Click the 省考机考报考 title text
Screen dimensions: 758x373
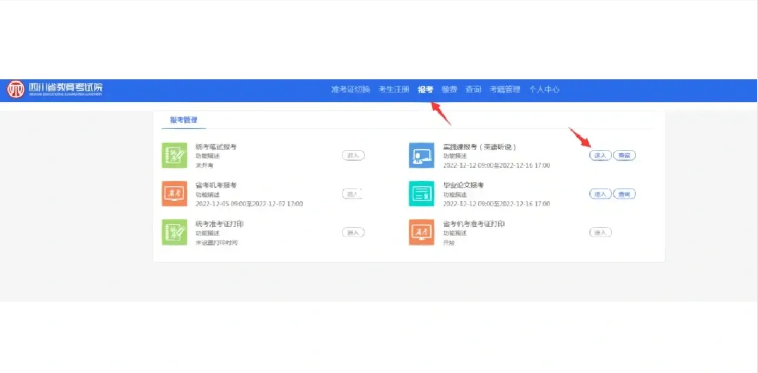(216, 185)
